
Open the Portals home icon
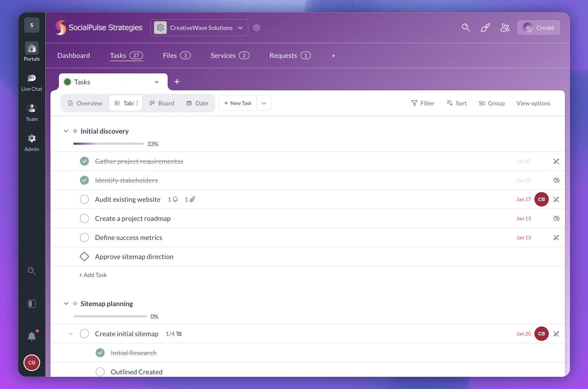click(x=31, y=48)
